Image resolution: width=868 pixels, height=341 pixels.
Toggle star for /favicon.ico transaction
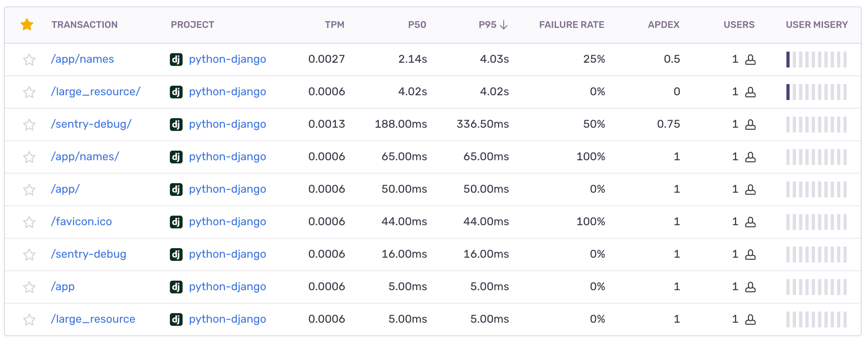click(29, 222)
